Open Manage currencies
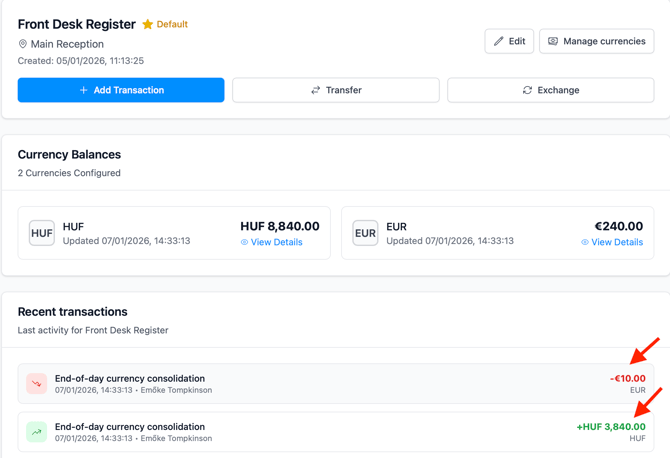 596,41
